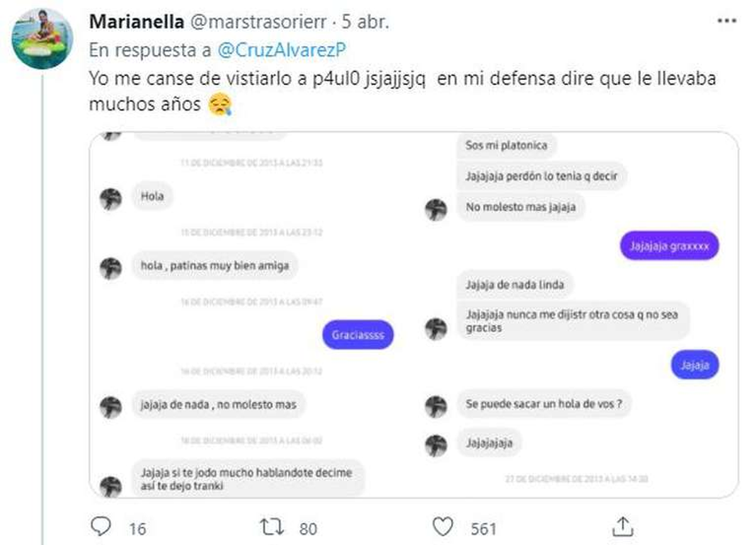756x545 pixels.
Task: Click the reply count number 16
Action: (x=137, y=528)
